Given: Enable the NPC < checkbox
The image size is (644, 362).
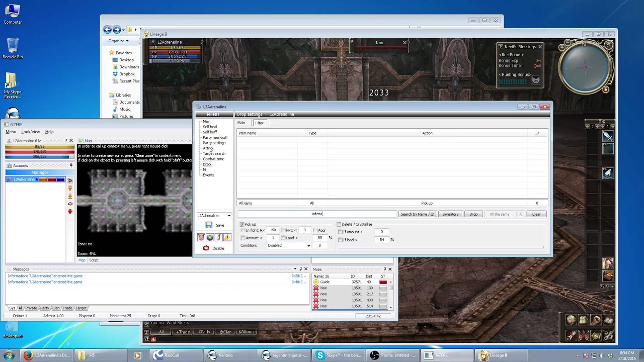Looking at the screenshot, I should tap(283, 230).
